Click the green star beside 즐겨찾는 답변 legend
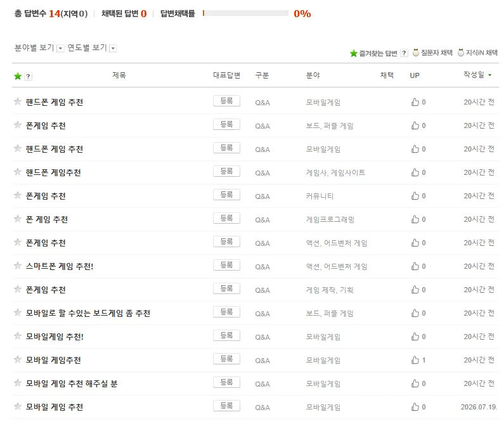504x424 pixels. coord(354,53)
